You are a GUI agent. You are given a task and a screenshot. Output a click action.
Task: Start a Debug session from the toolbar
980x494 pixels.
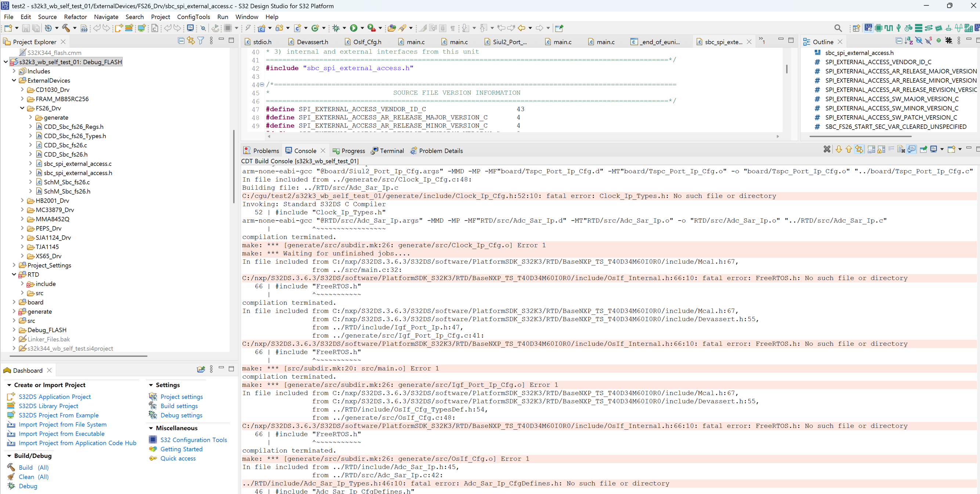[x=336, y=28]
